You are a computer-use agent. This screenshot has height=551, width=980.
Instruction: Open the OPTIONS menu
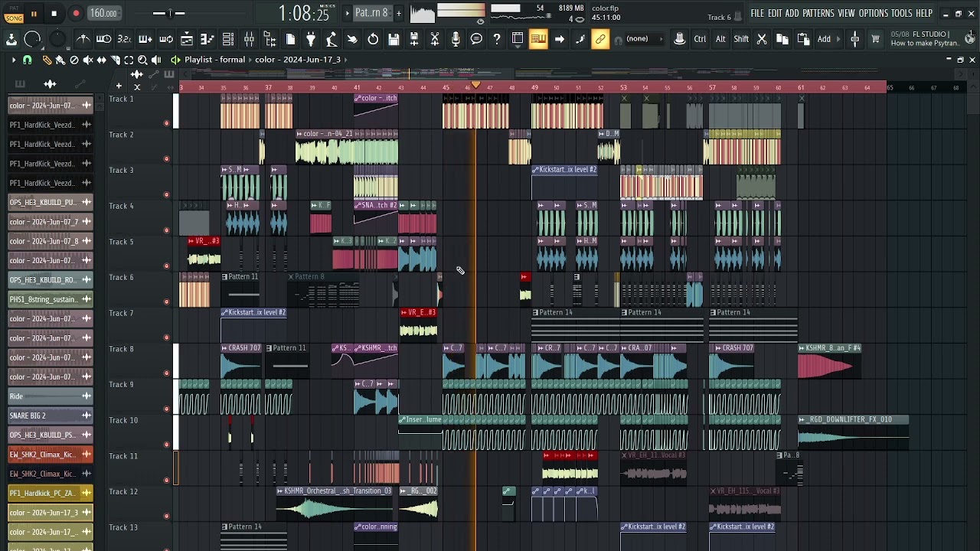pos(874,13)
